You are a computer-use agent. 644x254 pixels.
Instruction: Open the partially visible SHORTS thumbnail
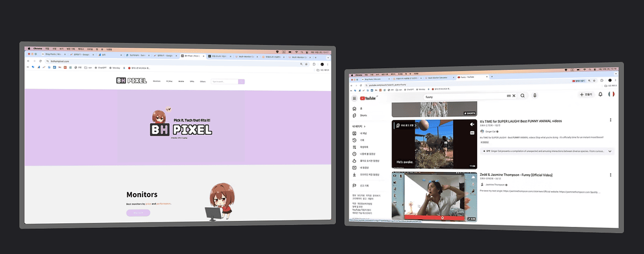pos(434,109)
